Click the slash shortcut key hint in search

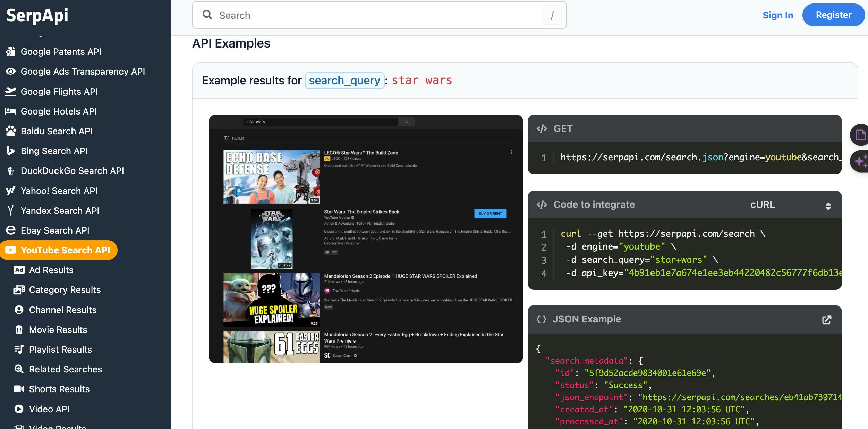click(x=552, y=15)
